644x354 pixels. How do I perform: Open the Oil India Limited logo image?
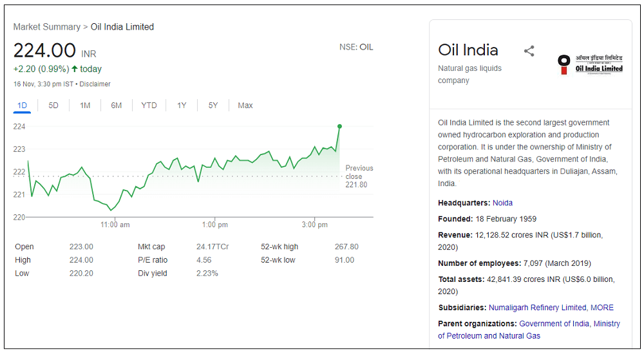(x=590, y=64)
